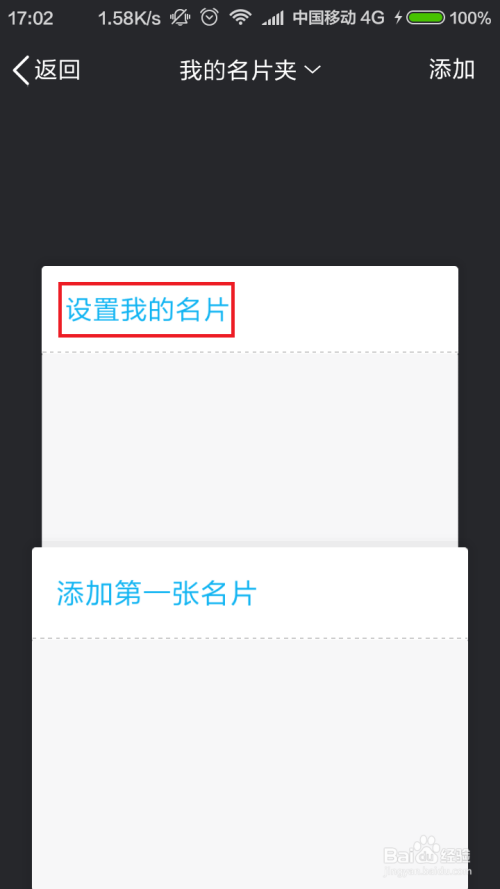Tap the cellular signal bars icon

click(273, 19)
